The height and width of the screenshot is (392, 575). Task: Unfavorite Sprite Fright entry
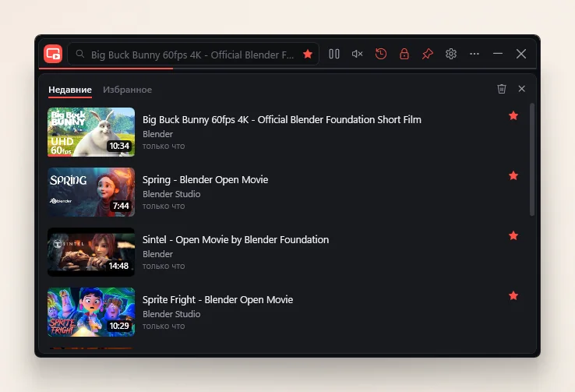[513, 295]
